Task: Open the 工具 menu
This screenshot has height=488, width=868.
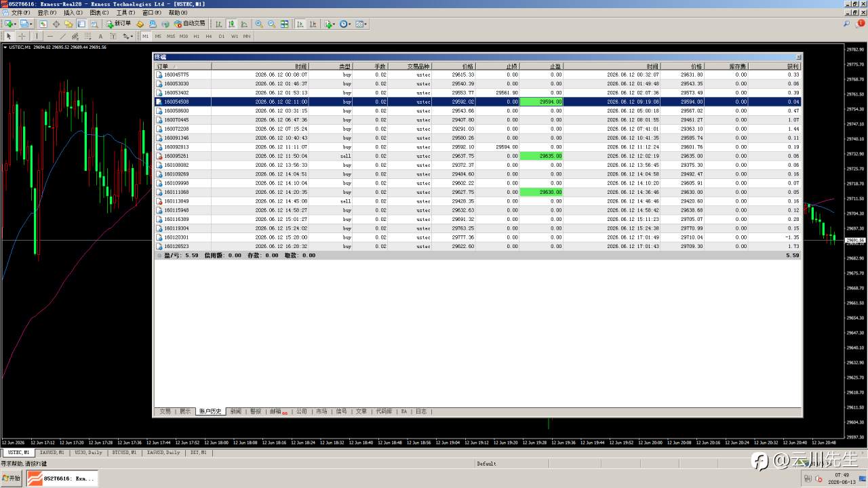Action: pyautogui.click(x=125, y=12)
